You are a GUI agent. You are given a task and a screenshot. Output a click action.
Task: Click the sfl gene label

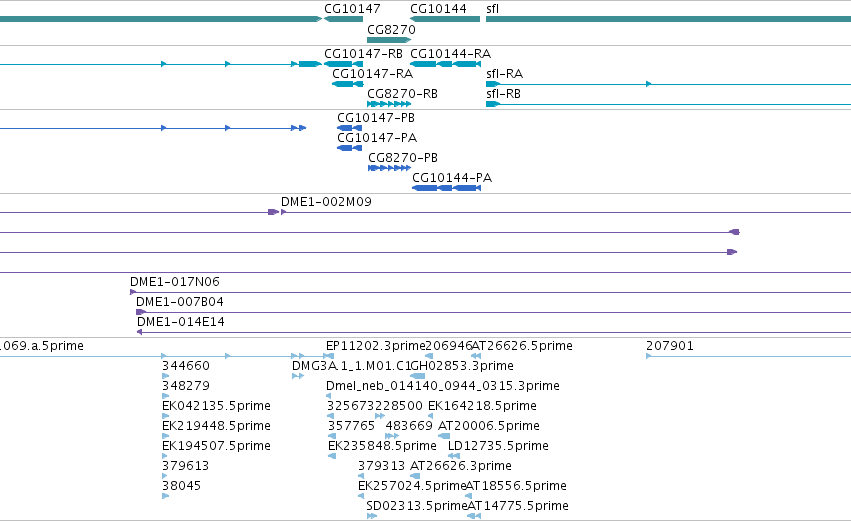click(x=492, y=9)
